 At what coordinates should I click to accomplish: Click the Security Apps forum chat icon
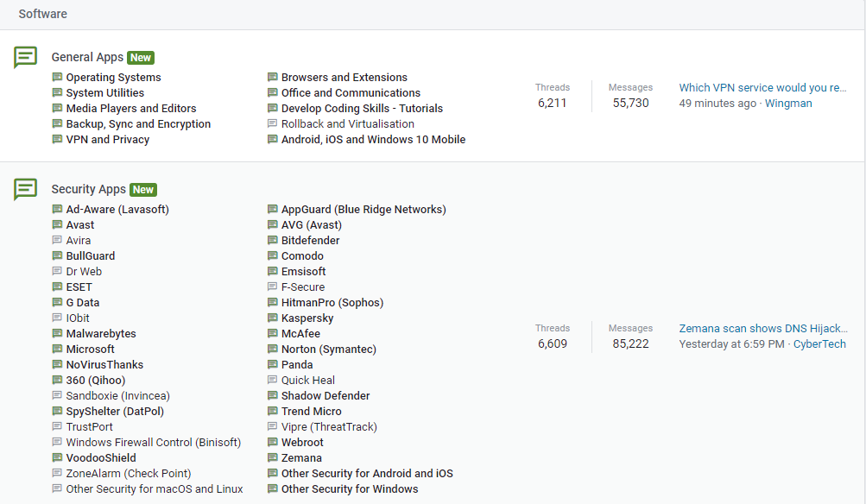tap(26, 190)
